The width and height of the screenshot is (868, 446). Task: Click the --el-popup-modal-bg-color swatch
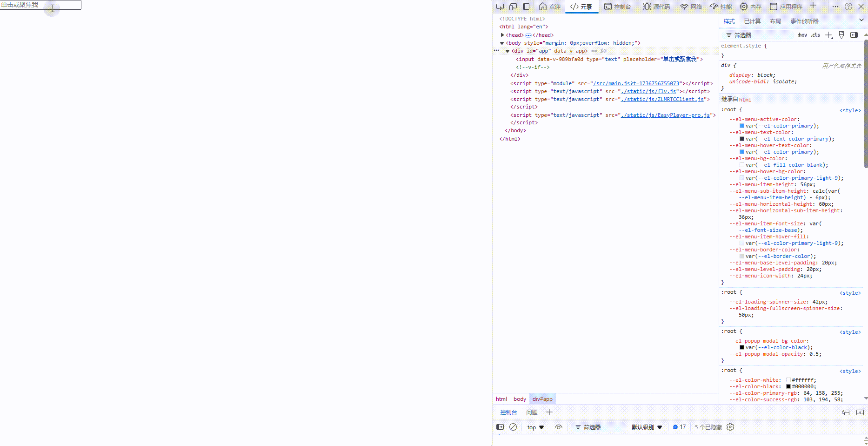[x=742, y=347]
